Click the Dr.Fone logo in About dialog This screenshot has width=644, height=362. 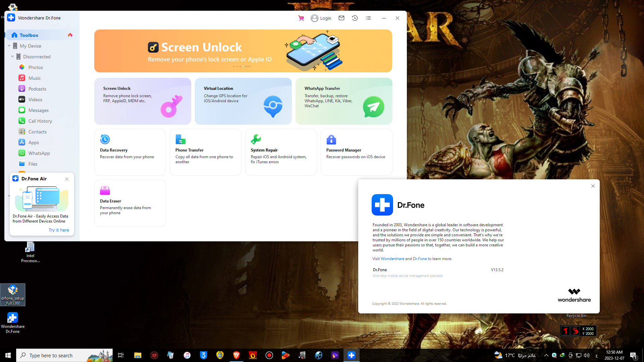click(x=382, y=205)
